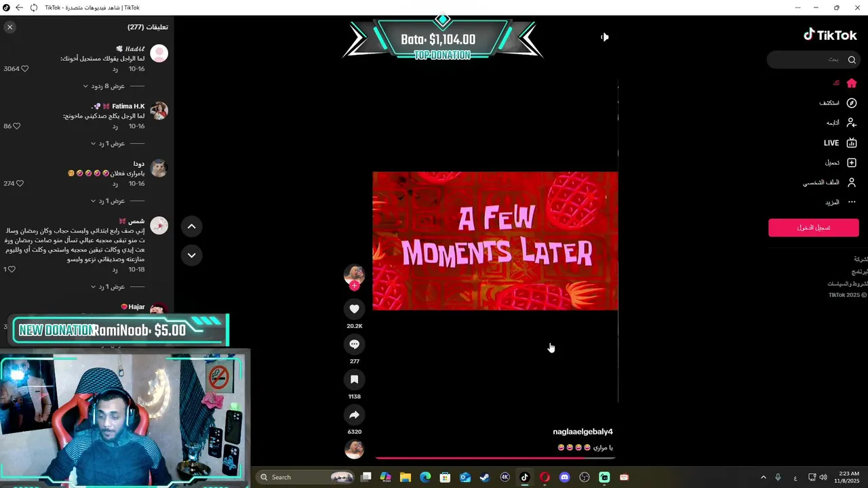Open the clock showing 2:23 AM
The image size is (868, 488).
848,477
